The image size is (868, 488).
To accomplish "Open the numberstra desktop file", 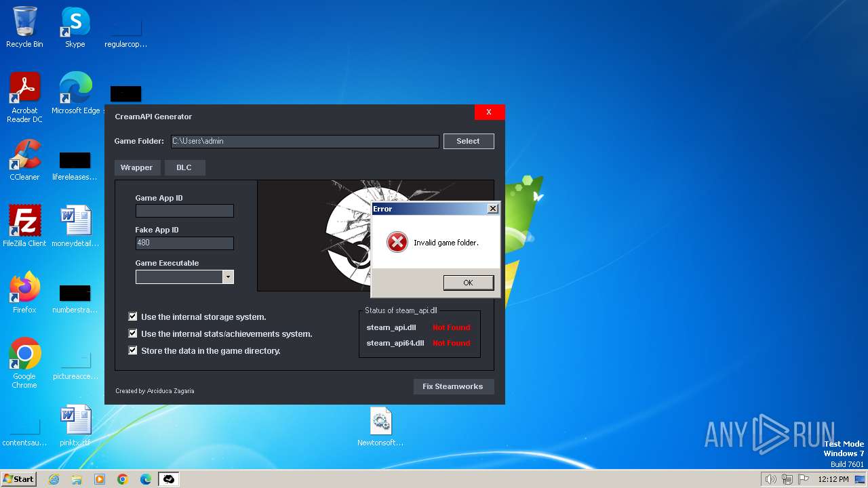I will click(x=75, y=299).
